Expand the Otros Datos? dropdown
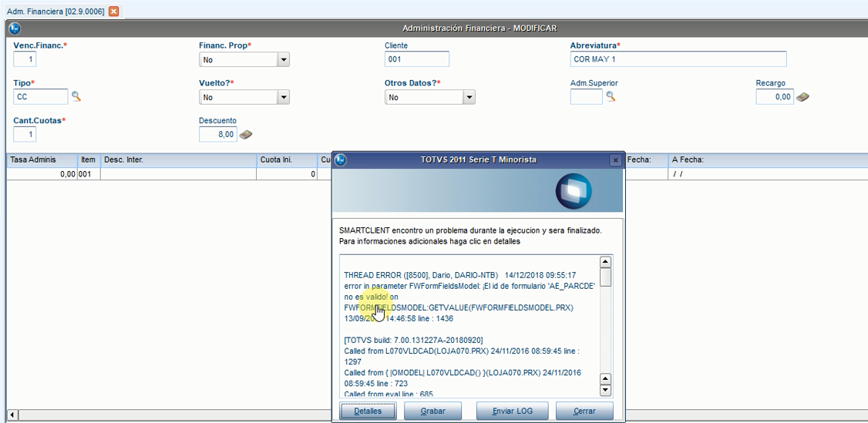This screenshot has width=868, height=423. [469, 97]
